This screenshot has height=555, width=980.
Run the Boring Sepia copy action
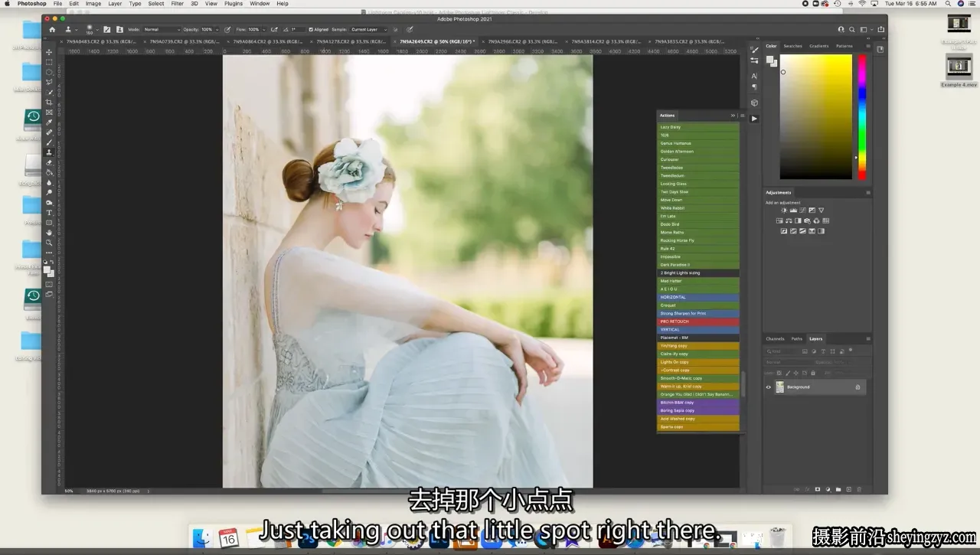click(x=698, y=410)
